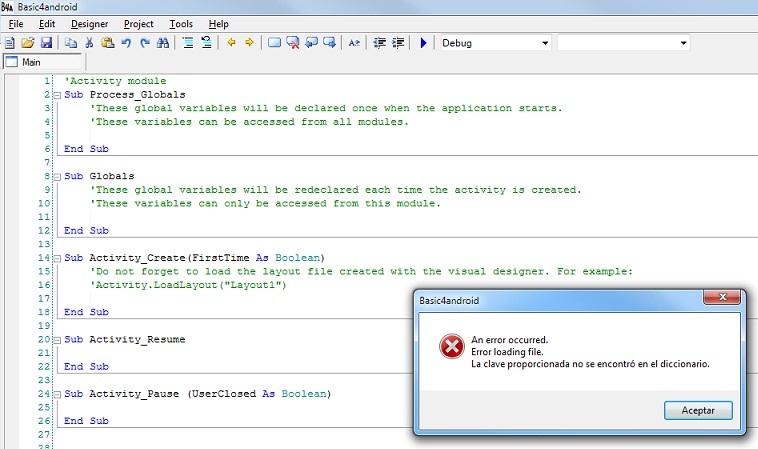This screenshot has height=449, width=758.
Task: Switch to the Main module tab
Action: (43, 62)
